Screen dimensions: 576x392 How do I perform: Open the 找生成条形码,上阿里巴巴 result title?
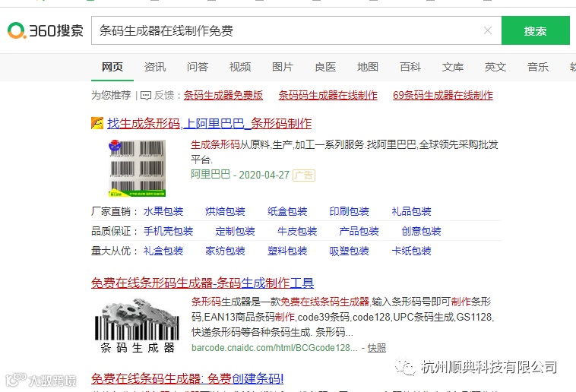pyautogui.click(x=210, y=123)
